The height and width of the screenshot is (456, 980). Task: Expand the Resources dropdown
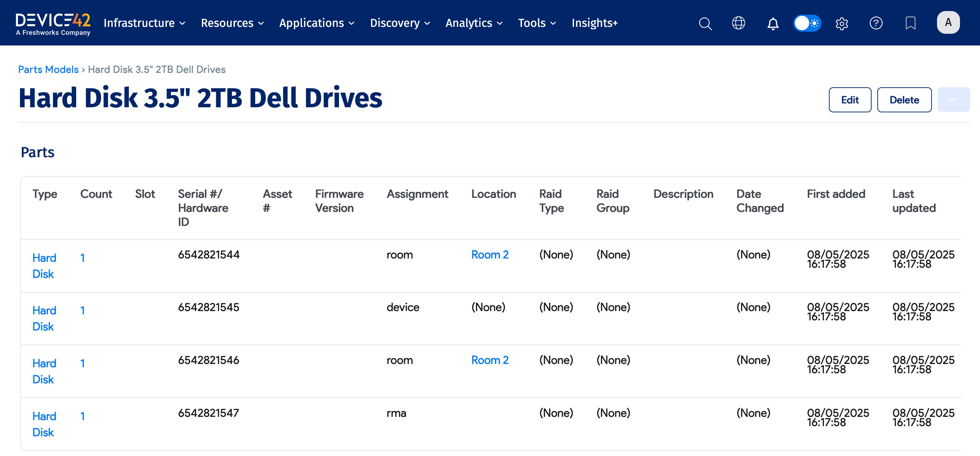coord(232,23)
